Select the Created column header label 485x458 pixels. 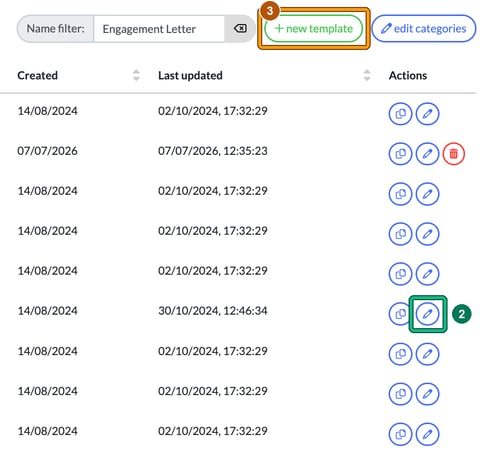pos(37,75)
